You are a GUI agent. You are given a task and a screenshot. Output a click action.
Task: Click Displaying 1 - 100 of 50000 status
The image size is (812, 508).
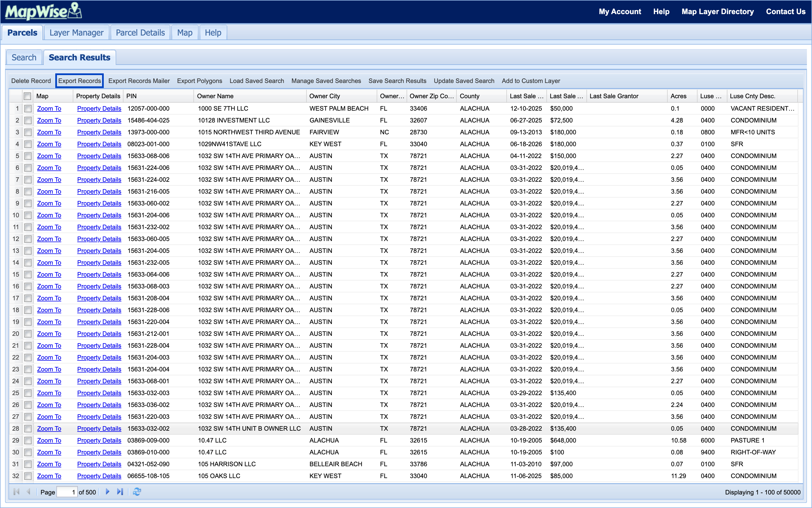coord(763,492)
